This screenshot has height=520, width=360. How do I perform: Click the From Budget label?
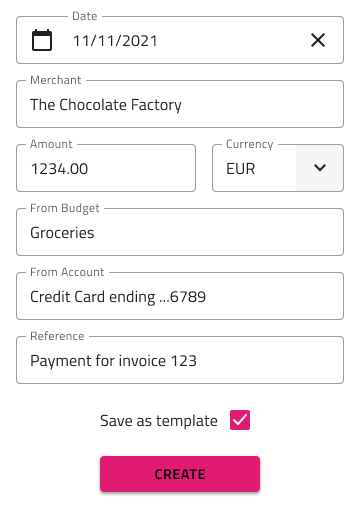pos(65,208)
